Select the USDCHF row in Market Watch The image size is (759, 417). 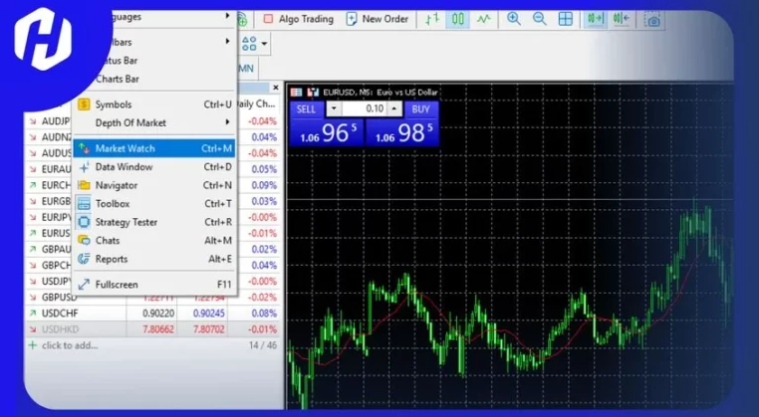click(152, 313)
